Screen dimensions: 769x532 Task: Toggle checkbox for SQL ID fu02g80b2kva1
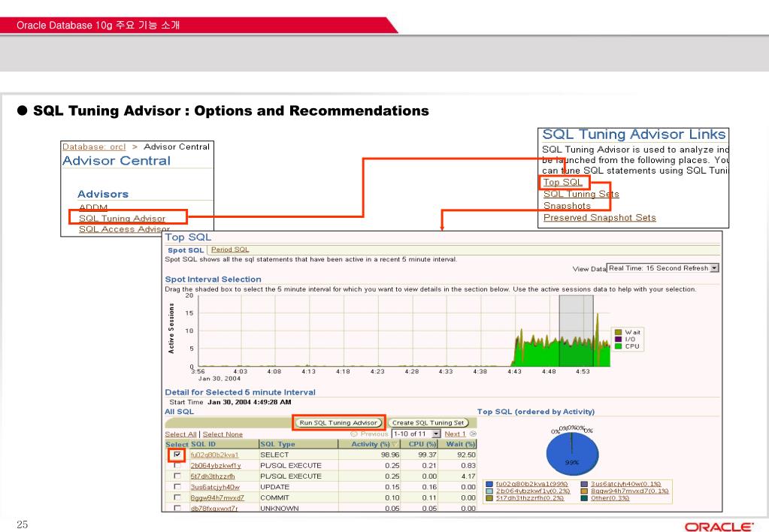point(177,455)
